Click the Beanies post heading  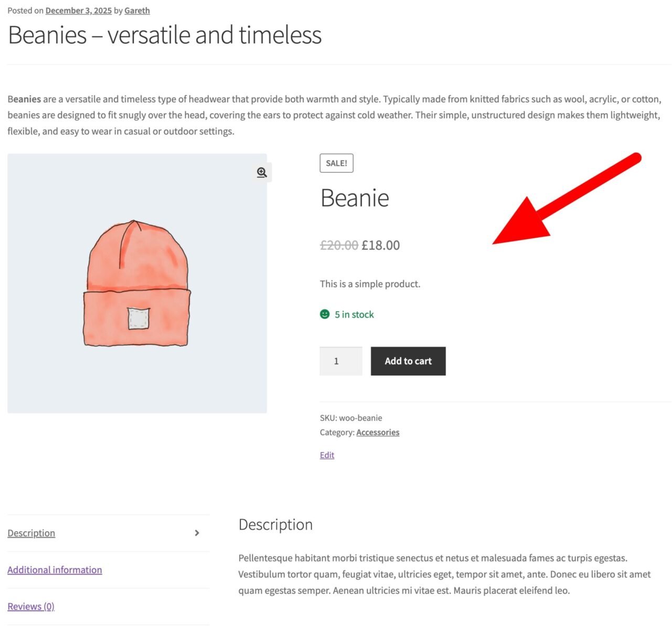point(165,35)
